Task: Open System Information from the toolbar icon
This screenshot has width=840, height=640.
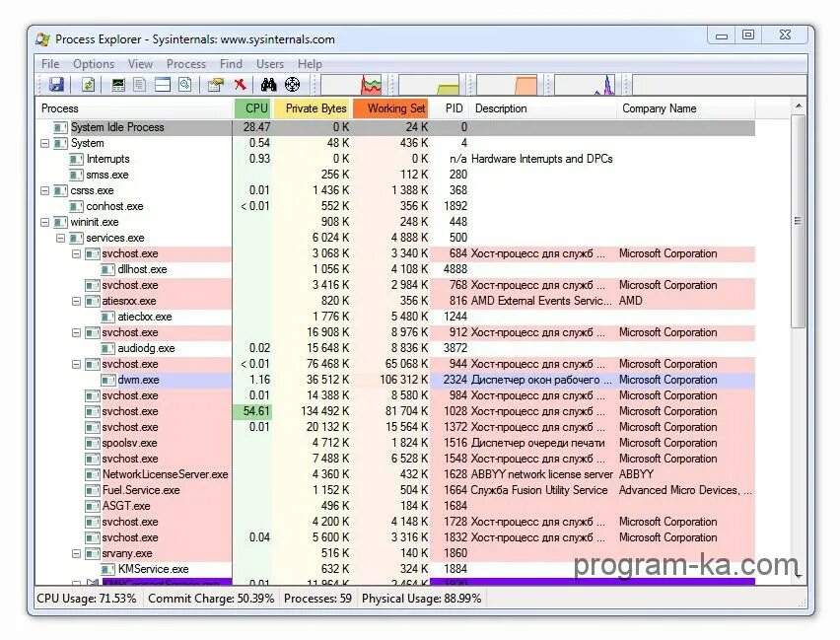Action: point(118,85)
